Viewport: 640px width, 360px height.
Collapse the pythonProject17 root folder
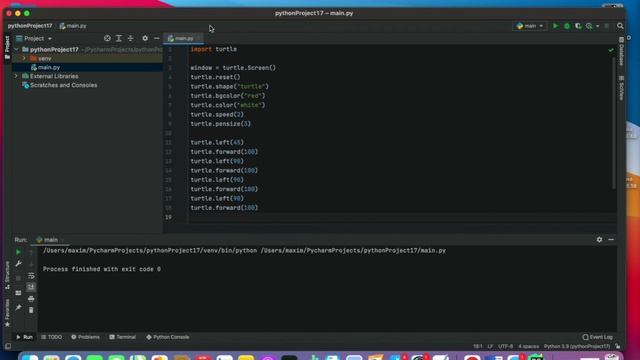click(16, 49)
